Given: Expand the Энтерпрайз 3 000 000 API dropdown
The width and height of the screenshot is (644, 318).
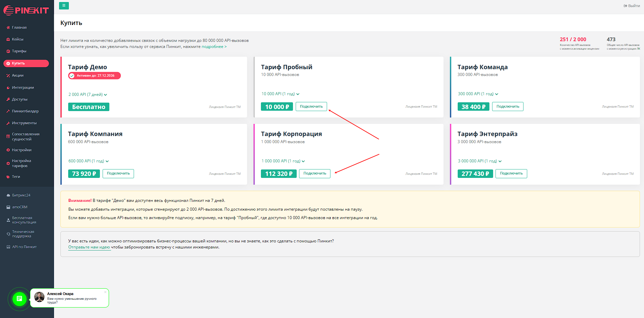Looking at the screenshot, I should (x=480, y=161).
